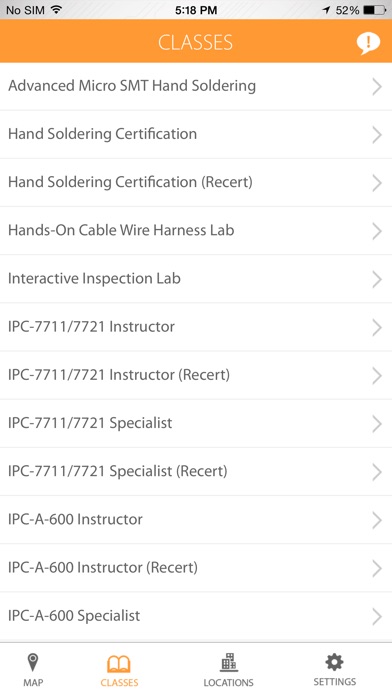Switch to the Locations tab label

tap(229, 682)
